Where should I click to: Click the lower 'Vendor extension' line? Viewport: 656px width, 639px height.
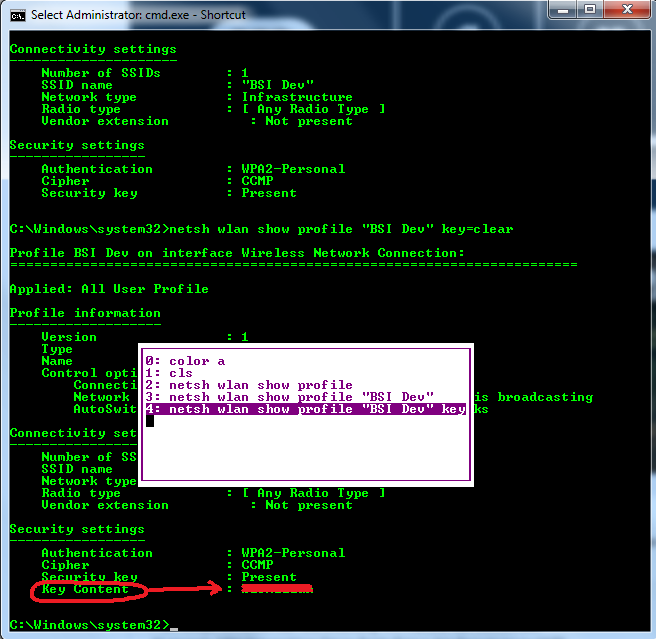(197, 506)
